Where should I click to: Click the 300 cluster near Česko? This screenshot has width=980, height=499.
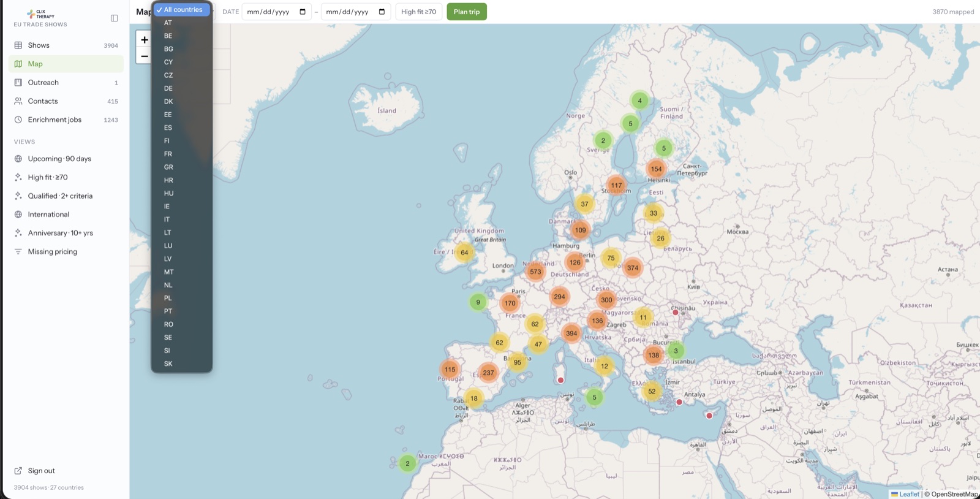[606, 300]
